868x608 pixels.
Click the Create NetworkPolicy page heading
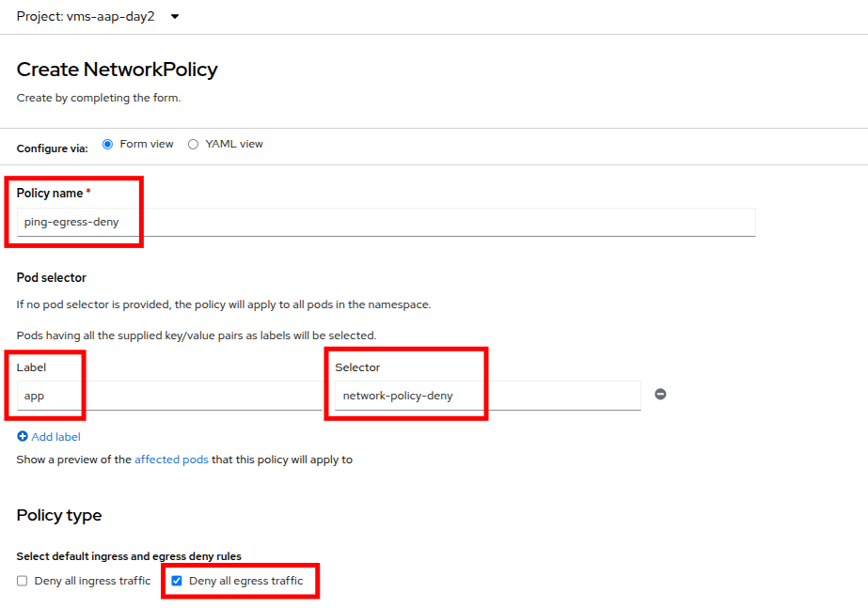coord(117,70)
